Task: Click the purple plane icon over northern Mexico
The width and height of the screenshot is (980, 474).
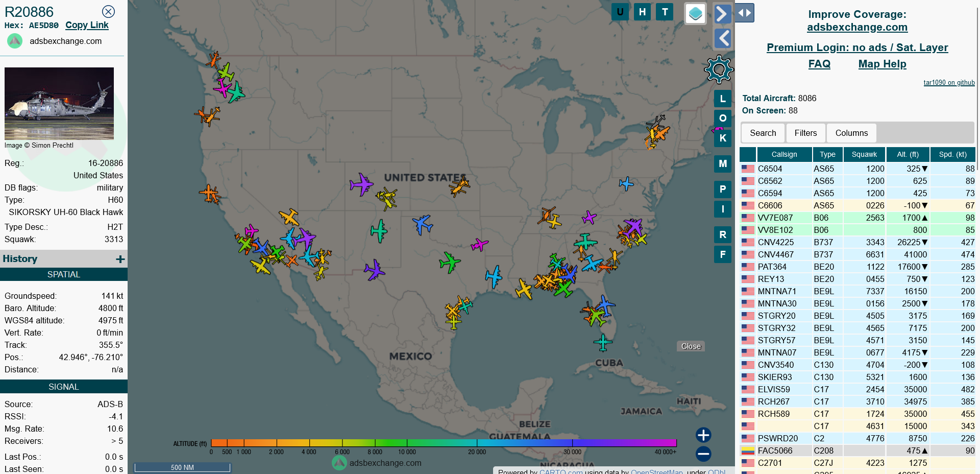Action: tap(374, 270)
